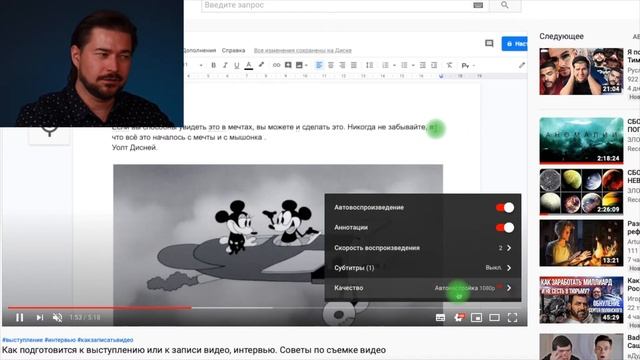Unmute the video sound
This screenshot has width=640, height=360.
[58, 317]
